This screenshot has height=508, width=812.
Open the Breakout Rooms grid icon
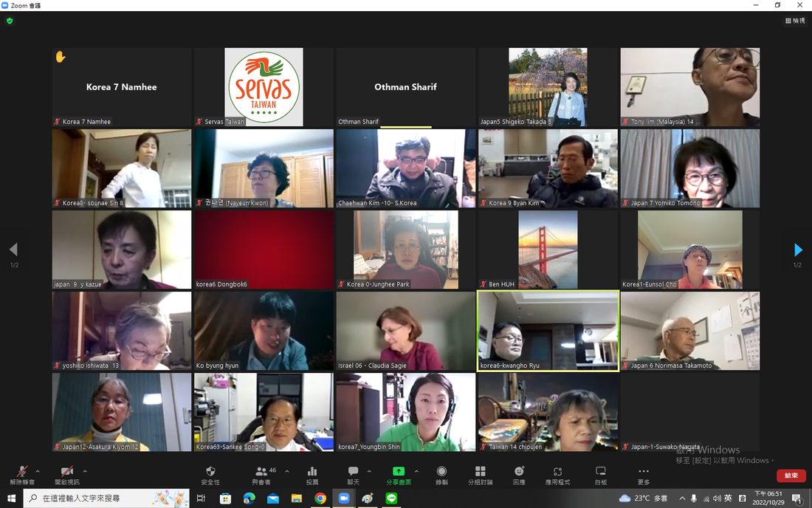point(481,471)
